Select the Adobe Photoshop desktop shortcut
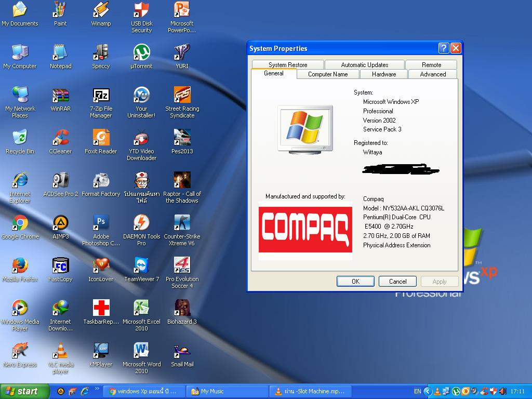 point(101,223)
